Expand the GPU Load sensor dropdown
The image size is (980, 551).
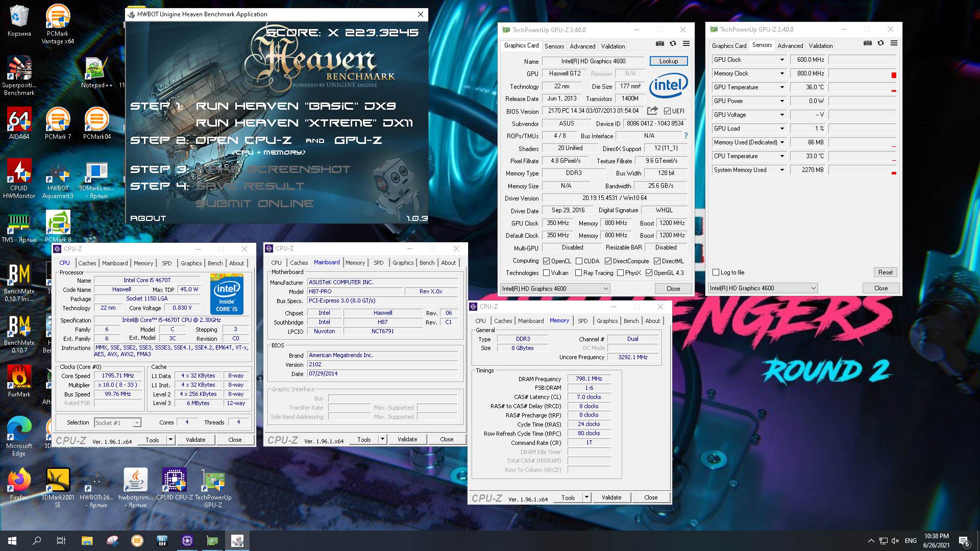781,129
